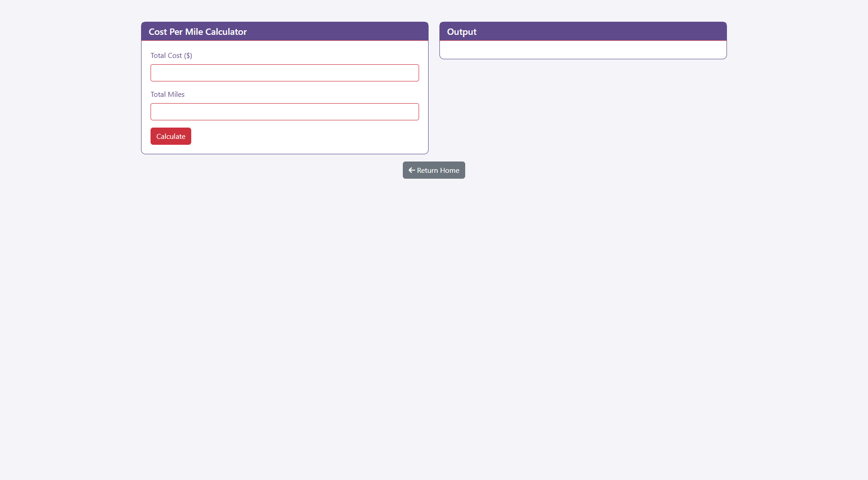The height and width of the screenshot is (480, 868).
Task: Select the Cost Per Mile Calculator heading
Action: click(x=198, y=32)
